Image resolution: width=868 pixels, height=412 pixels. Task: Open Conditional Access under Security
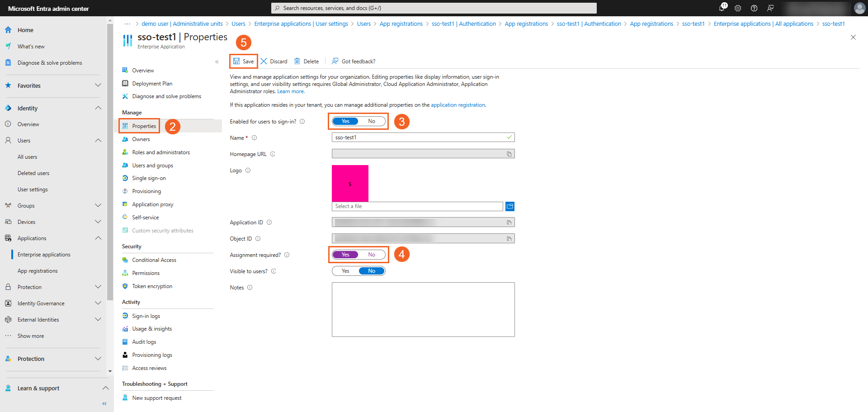pyautogui.click(x=154, y=260)
